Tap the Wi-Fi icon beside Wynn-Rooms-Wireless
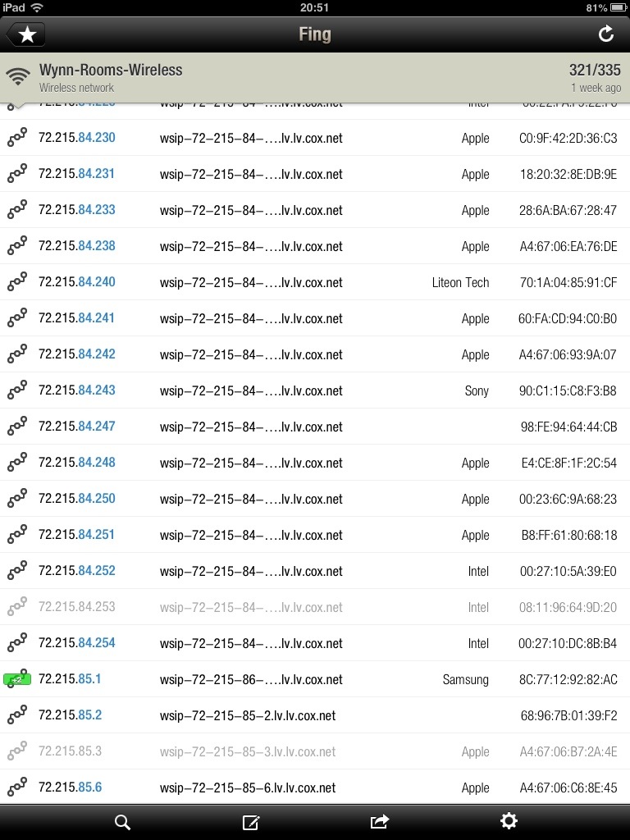 click(x=18, y=76)
